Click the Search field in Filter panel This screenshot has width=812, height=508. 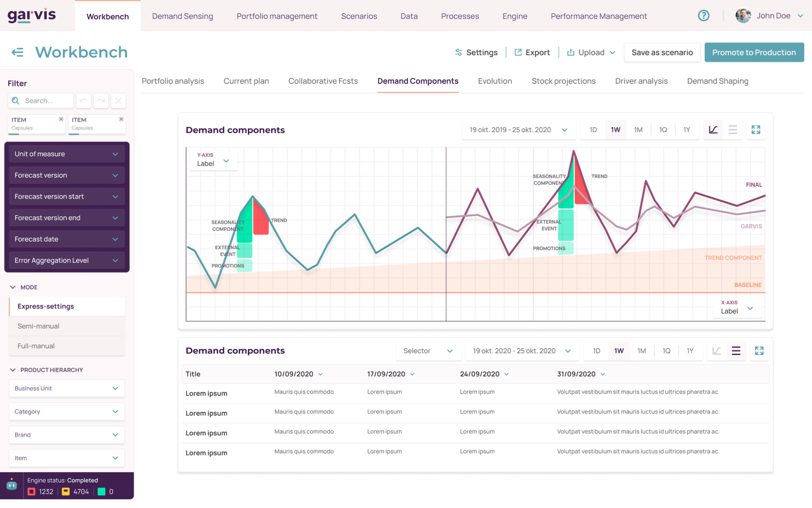point(46,101)
